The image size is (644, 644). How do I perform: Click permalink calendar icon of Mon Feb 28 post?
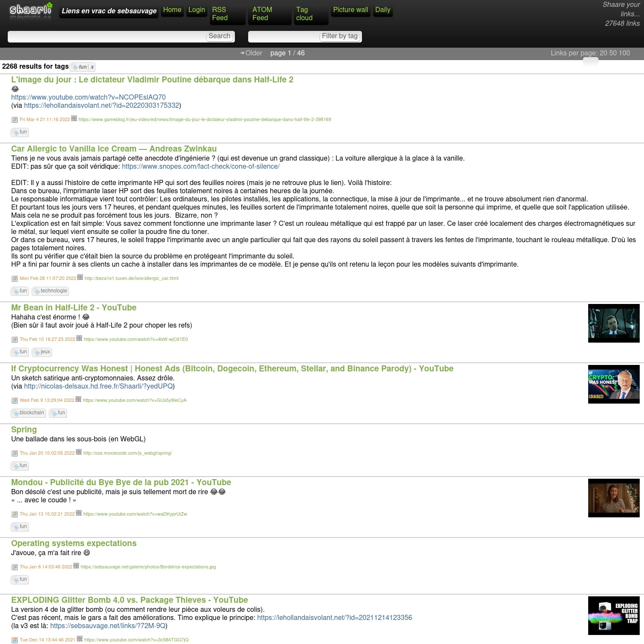(15, 279)
